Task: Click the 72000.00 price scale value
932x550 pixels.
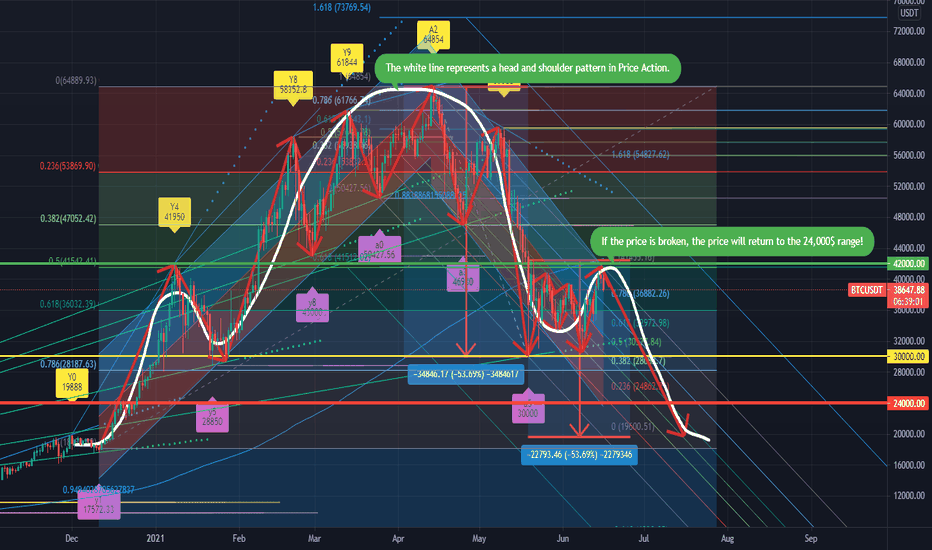Action: (909, 31)
